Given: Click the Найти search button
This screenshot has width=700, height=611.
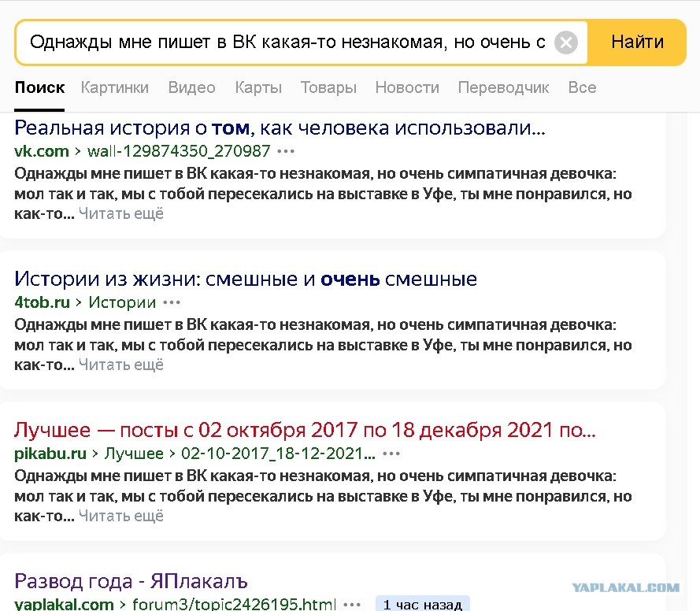Looking at the screenshot, I should (637, 43).
